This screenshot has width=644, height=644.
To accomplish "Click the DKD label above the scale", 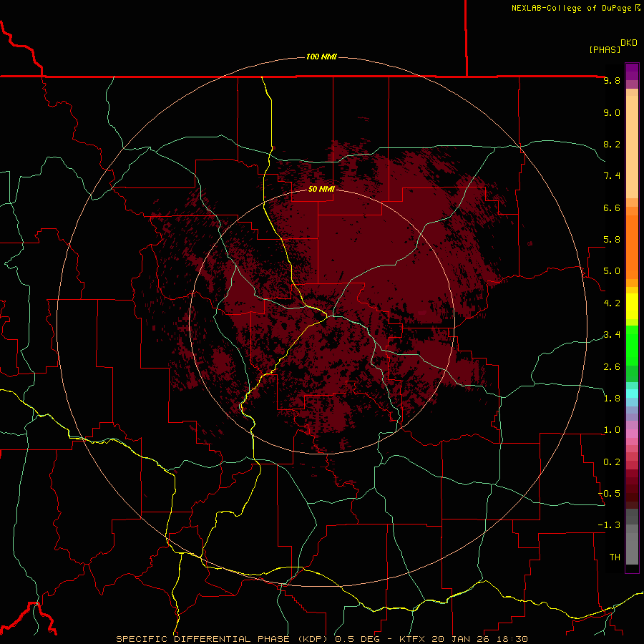I will point(629,43).
